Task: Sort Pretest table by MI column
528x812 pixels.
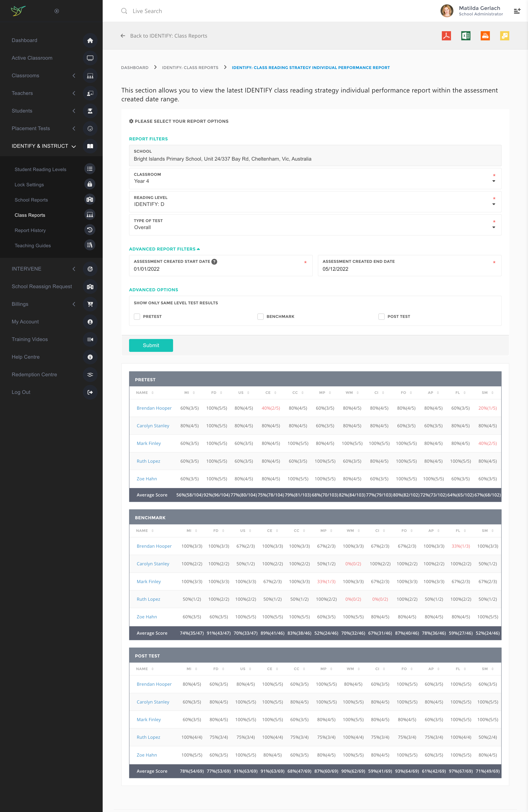Action: pyautogui.click(x=190, y=393)
